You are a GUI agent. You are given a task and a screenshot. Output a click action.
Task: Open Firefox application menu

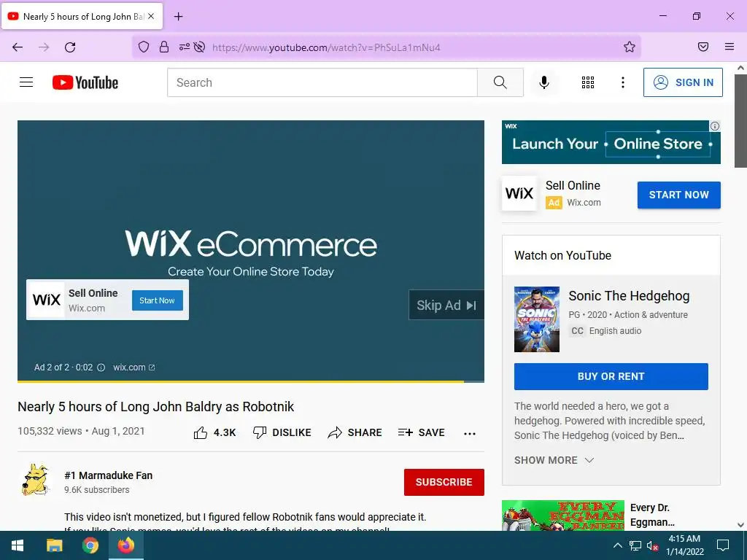coord(729,47)
